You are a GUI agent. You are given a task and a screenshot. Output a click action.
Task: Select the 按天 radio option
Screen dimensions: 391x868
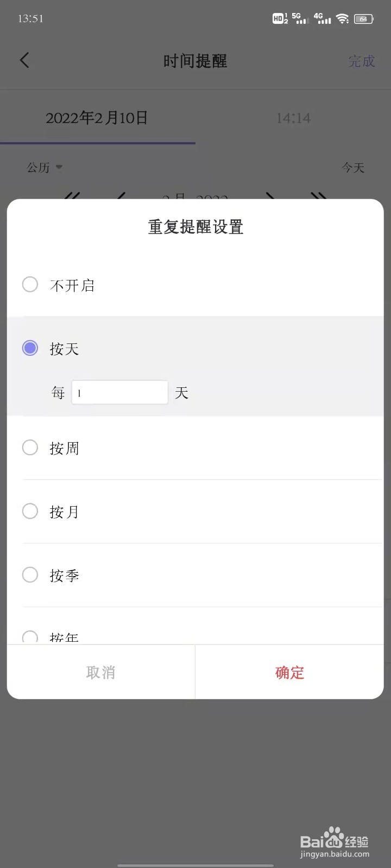[x=195, y=348]
